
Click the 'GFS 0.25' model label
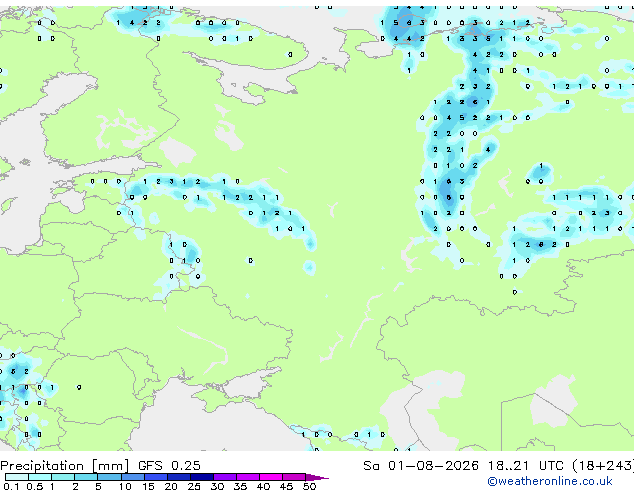(169, 466)
